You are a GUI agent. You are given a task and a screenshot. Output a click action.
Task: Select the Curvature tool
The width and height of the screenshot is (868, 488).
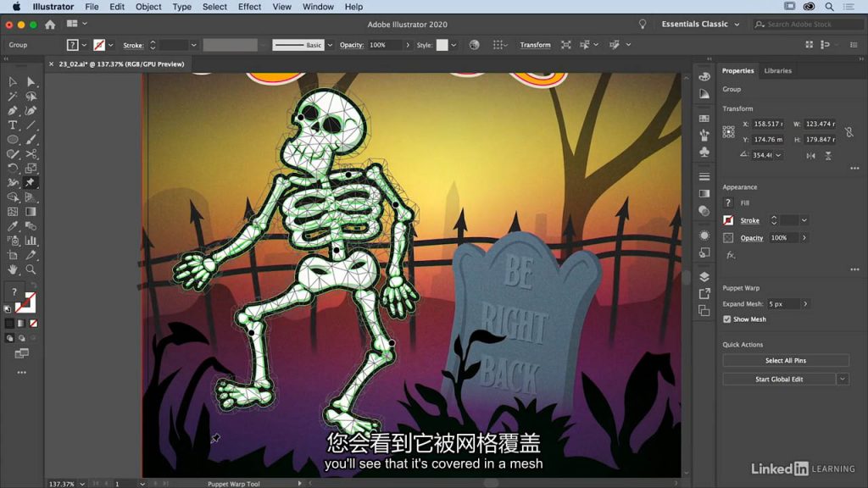(31, 111)
